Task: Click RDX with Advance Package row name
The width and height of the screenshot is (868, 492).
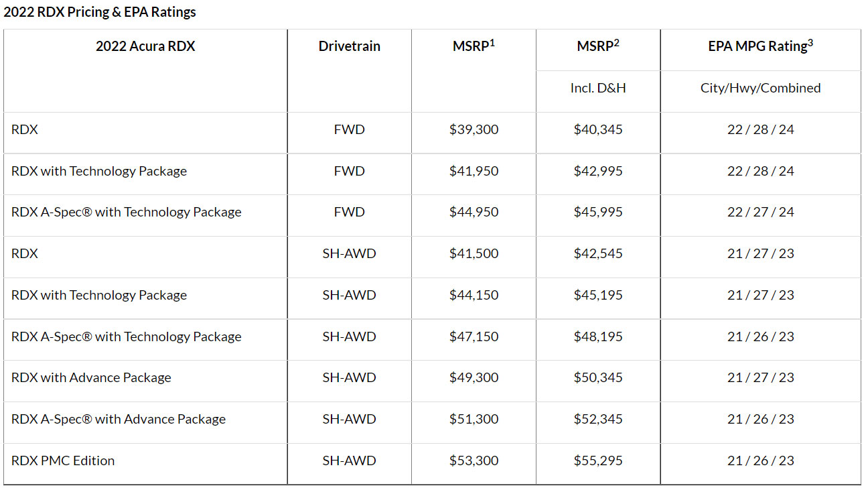Action: [91, 377]
